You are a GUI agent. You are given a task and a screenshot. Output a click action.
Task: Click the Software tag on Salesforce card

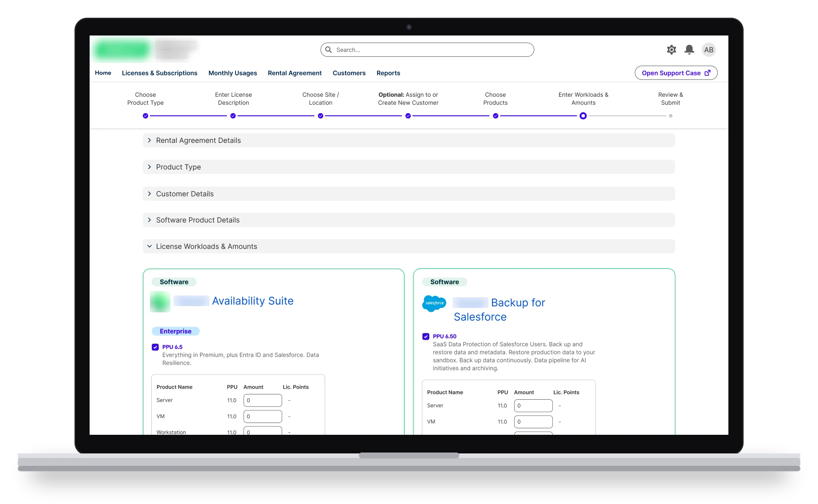[x=444, y=282]
